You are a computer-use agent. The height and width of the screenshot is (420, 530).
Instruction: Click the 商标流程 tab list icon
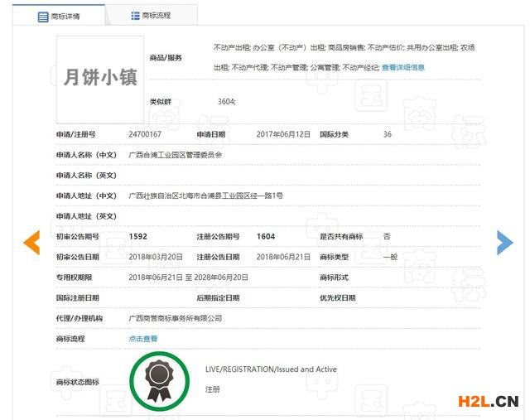135,16
